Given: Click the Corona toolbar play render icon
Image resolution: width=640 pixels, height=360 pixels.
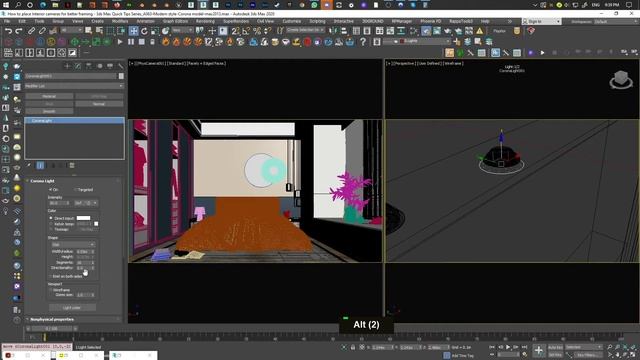Looking at the screenshot, I should click(542, 53).
